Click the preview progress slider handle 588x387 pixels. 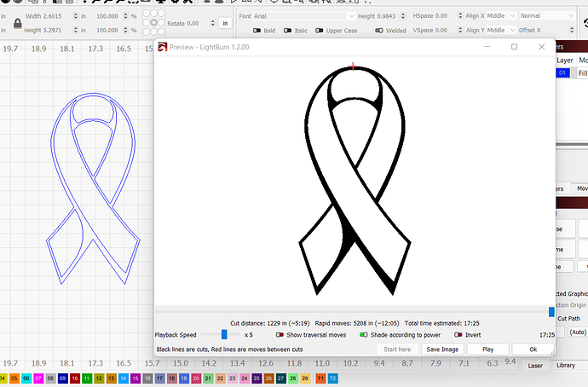pyautogui.click(x=551, y=312)
